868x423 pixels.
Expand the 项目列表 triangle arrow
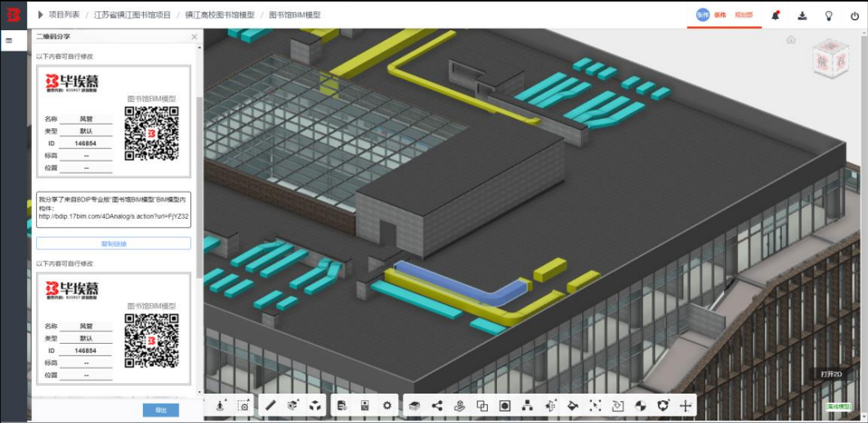click(x=40, y=15)
